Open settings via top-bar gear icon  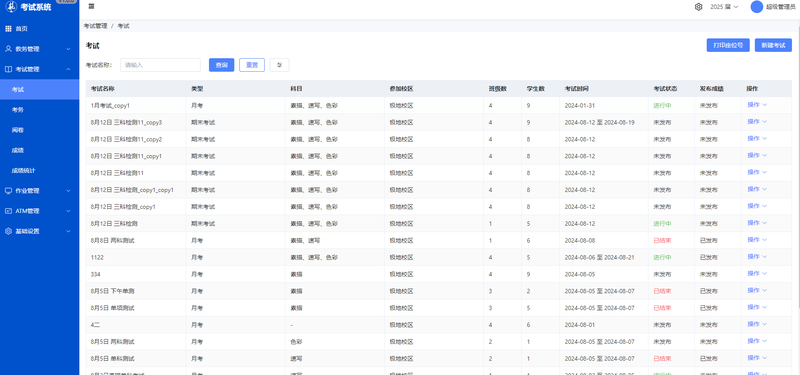point(698,7)
